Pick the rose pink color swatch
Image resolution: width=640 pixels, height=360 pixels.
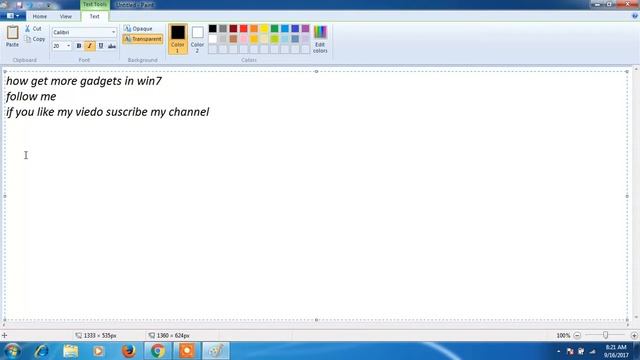point(244,39)
